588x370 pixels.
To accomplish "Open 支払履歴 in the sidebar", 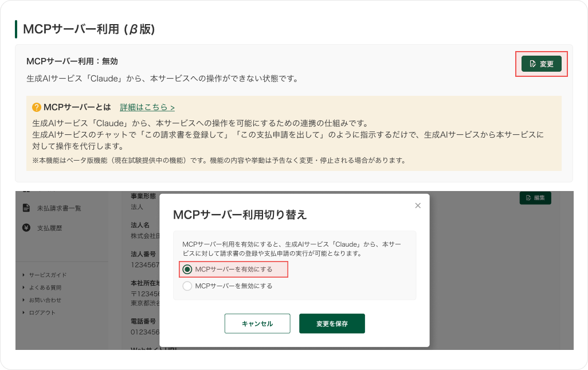I will click(x=49, y=228).
